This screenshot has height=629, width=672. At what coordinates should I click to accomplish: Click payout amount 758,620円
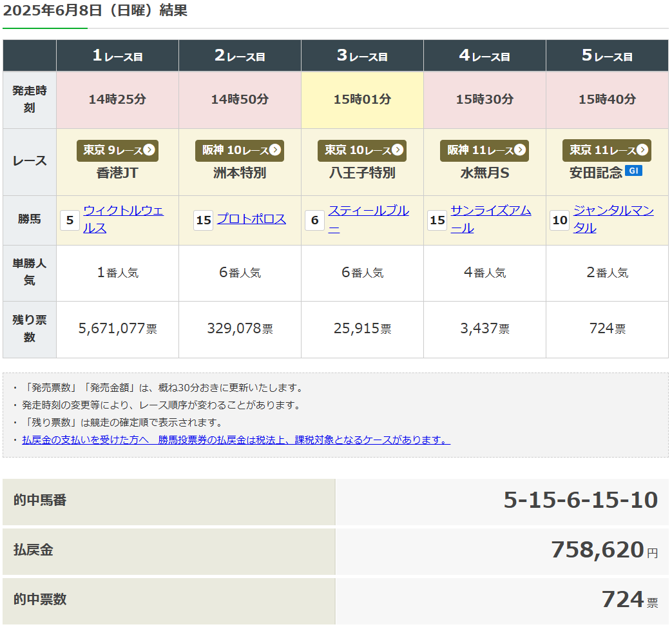coord(604,550)
